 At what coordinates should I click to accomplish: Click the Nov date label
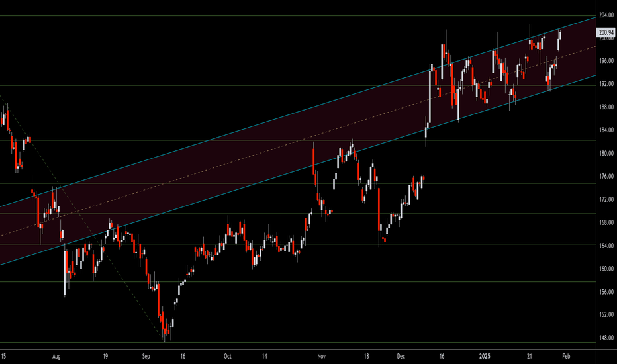click(x=322, y=357)
